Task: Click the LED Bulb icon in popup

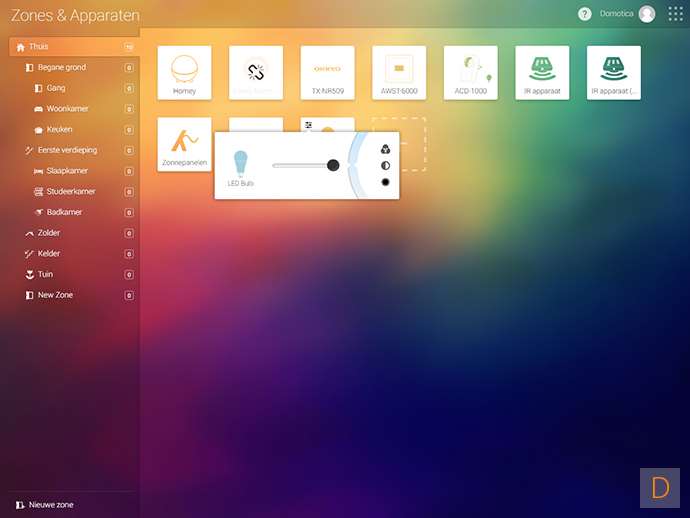Action: click(x=240, y=163)
